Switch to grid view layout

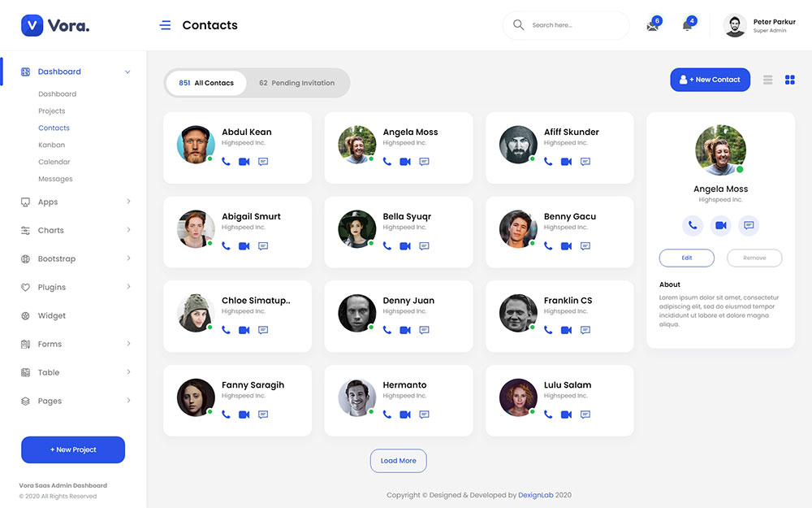click(789, 80)
